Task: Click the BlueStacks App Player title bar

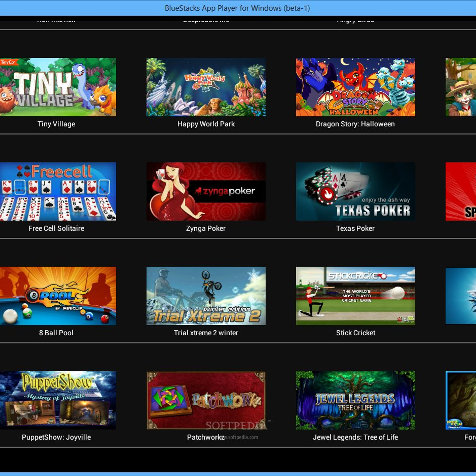Action: [237, 8]
